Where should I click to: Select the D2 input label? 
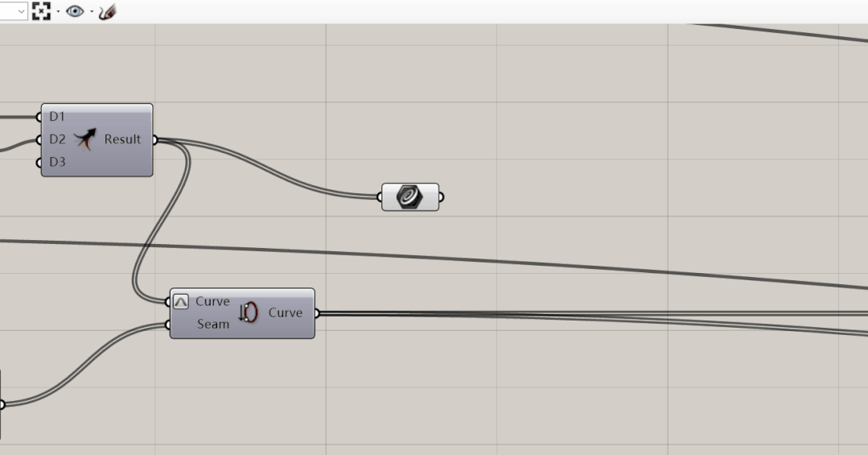point(57,139)
